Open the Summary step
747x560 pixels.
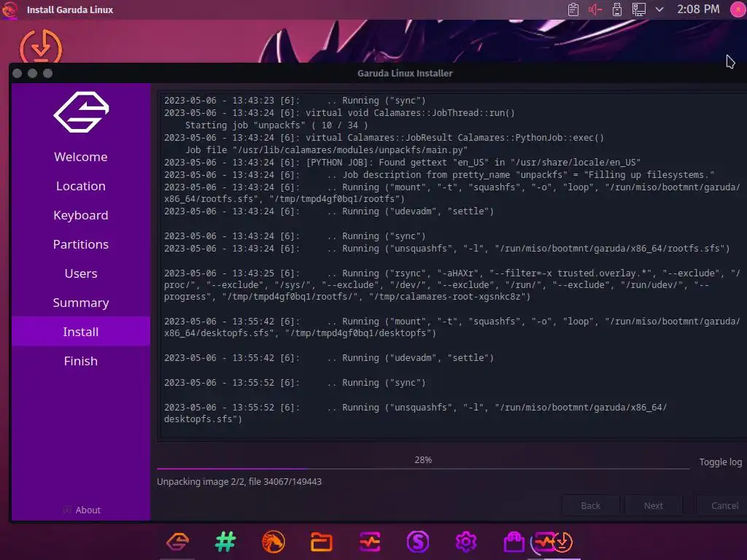pos(81,303)
